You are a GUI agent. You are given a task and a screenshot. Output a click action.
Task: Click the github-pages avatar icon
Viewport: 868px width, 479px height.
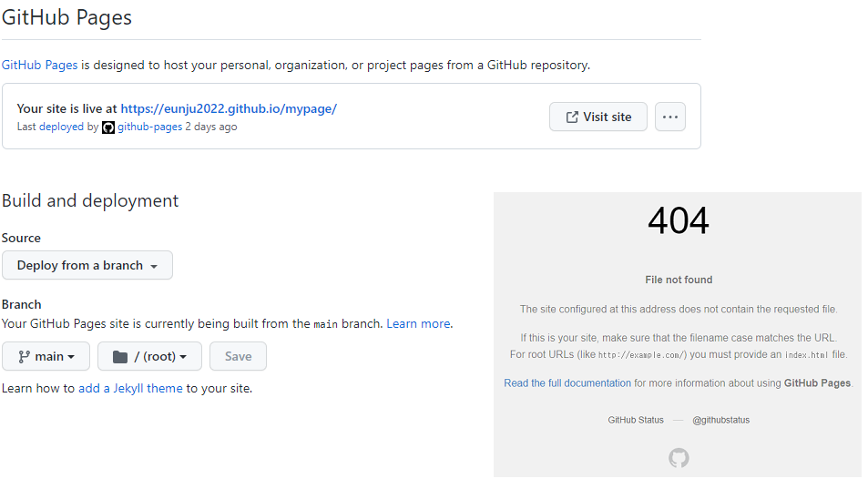pyautogui.click(x=108, y=127)
